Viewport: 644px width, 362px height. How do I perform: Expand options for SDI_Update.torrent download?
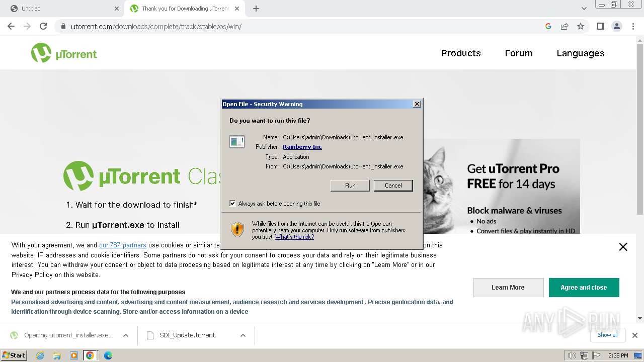click(x=243, y=335)
